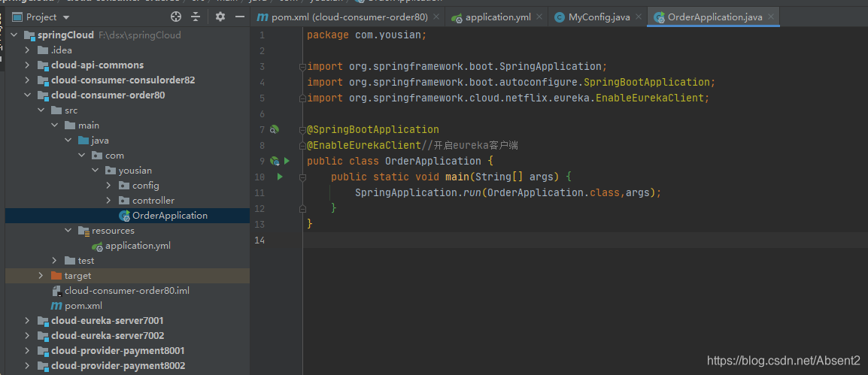Select application.yml in the resources folder
The image size is (868, 375).
coord(127,246)
